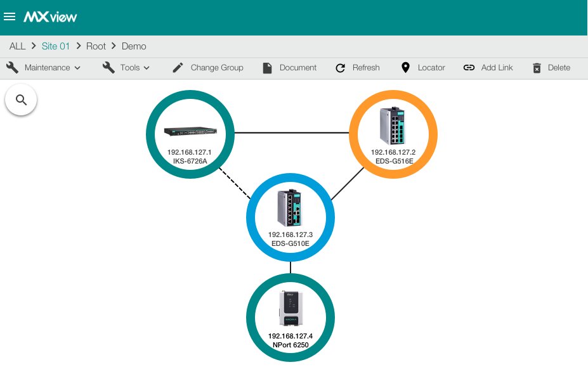Screen dimensions: 588x367
Task: Select the EDS-G516E switch device image
Action: pyautogui.click(x=393, y=126)
